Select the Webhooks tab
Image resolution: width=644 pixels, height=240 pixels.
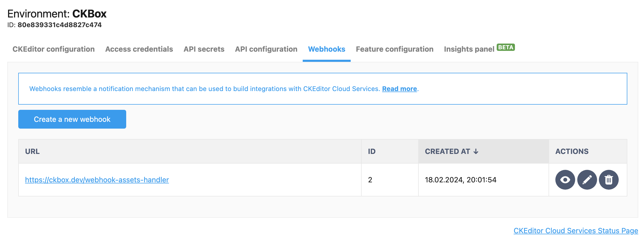(327, 49)
